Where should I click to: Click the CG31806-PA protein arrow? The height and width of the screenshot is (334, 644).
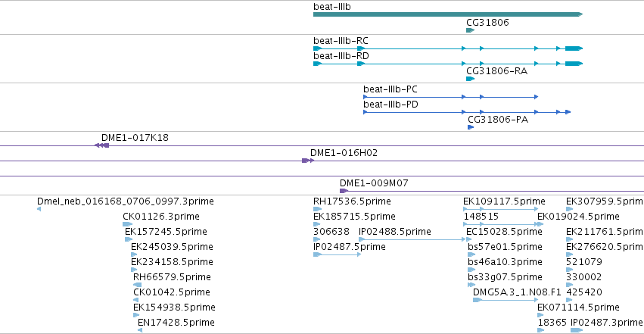click(471, 127)
